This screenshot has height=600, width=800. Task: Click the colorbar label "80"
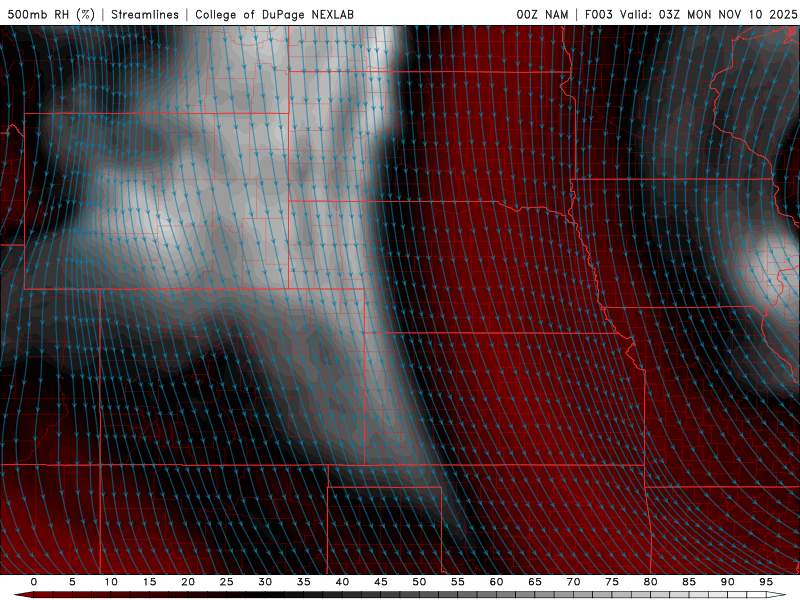(x=650, y=582)
